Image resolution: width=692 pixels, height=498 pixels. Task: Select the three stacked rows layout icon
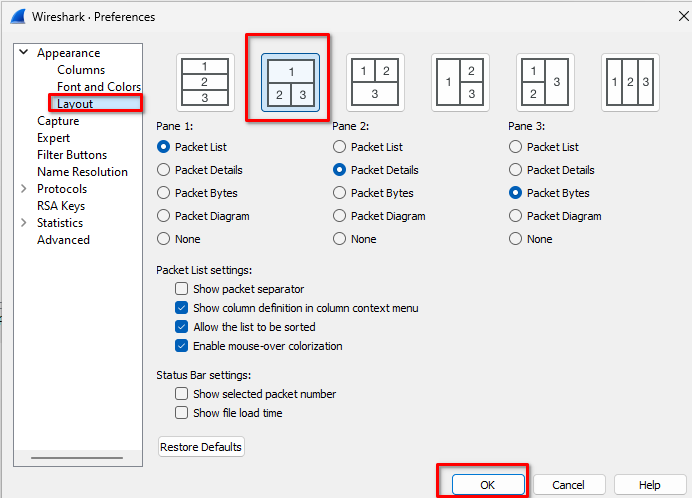pyautogui.click(x=205, y=82)
